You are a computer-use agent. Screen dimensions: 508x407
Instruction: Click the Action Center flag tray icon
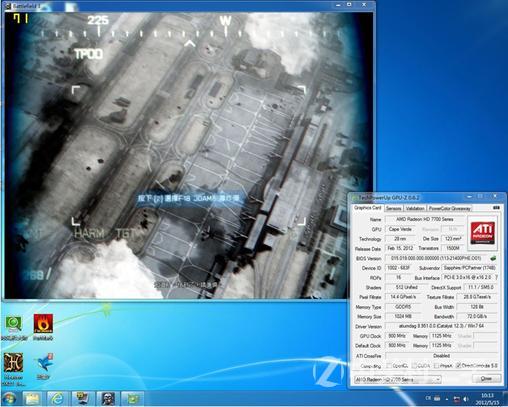click(x=457, y=399)
